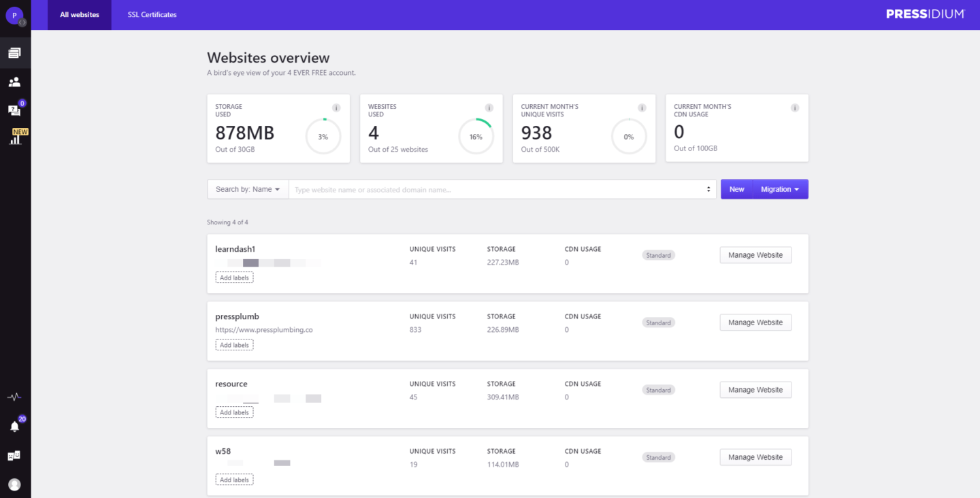Switch to the All websites tab
Viewport: 980px width, 498px height.
coord(80,15)
